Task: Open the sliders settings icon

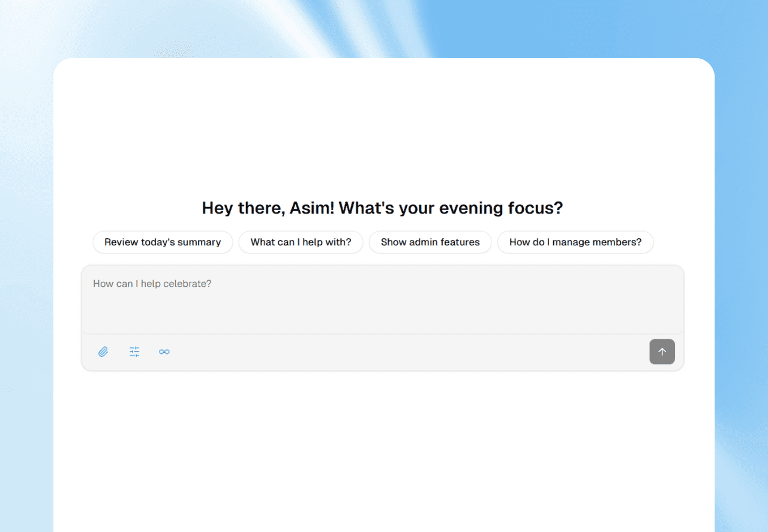Action: tap(134, 352)
